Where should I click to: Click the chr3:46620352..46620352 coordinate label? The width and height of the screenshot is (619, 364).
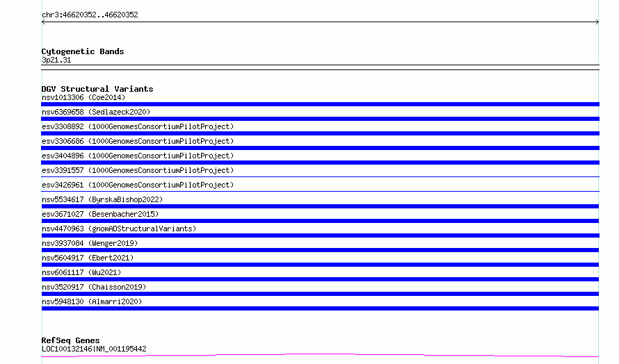pyautogui.click(x=90, y=15)
